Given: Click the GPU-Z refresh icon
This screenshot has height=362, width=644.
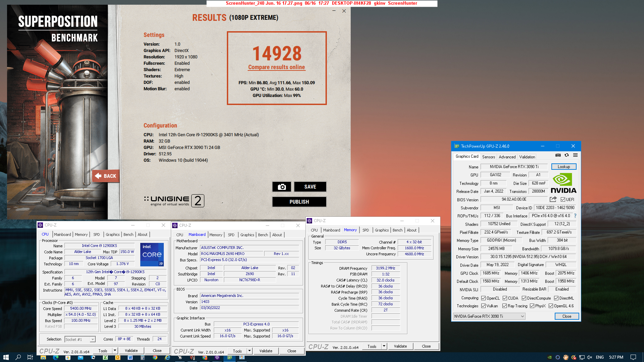Looking at the screenshot, I should [566, 155].
